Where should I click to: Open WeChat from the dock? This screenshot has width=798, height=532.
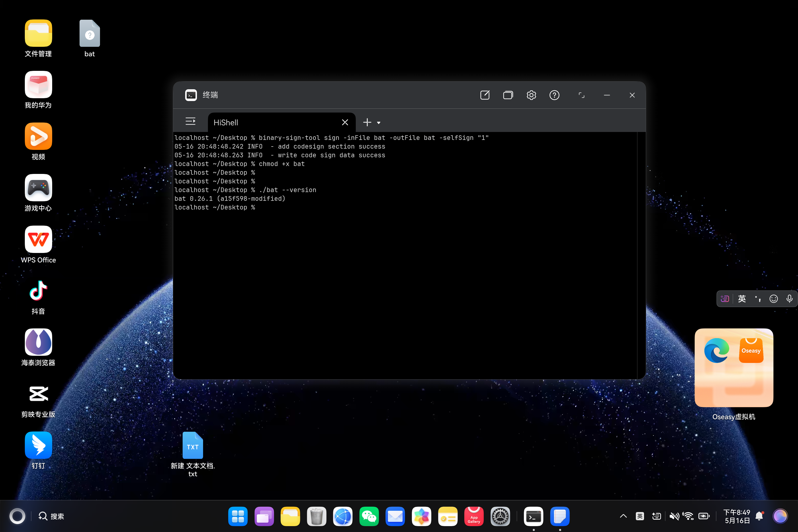click(369, 516)
